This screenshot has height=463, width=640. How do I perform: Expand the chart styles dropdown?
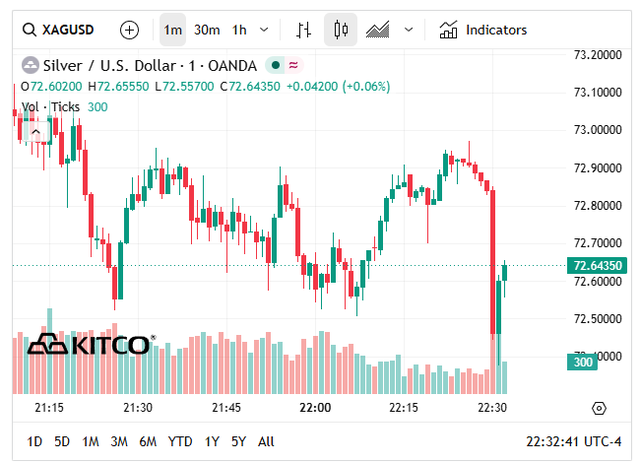coord(409,30)
